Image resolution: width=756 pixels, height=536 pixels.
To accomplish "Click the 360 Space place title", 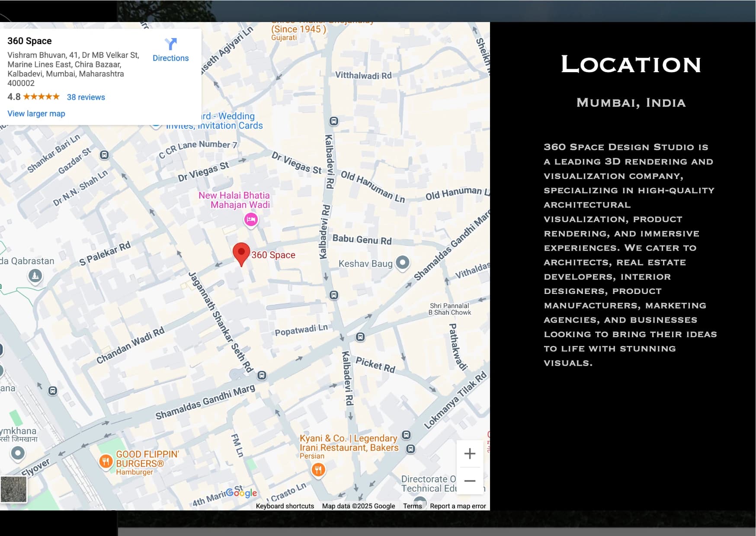I will tap(29, 41).
